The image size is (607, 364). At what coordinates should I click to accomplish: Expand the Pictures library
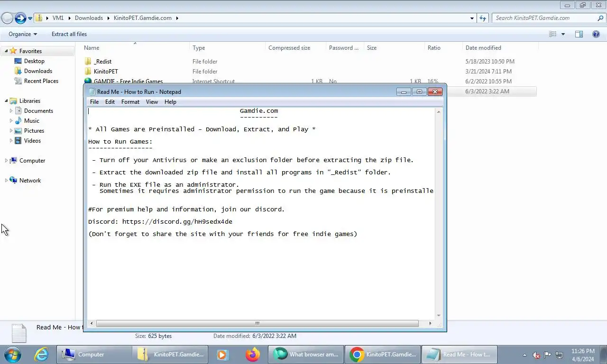(x=11, y=131)
